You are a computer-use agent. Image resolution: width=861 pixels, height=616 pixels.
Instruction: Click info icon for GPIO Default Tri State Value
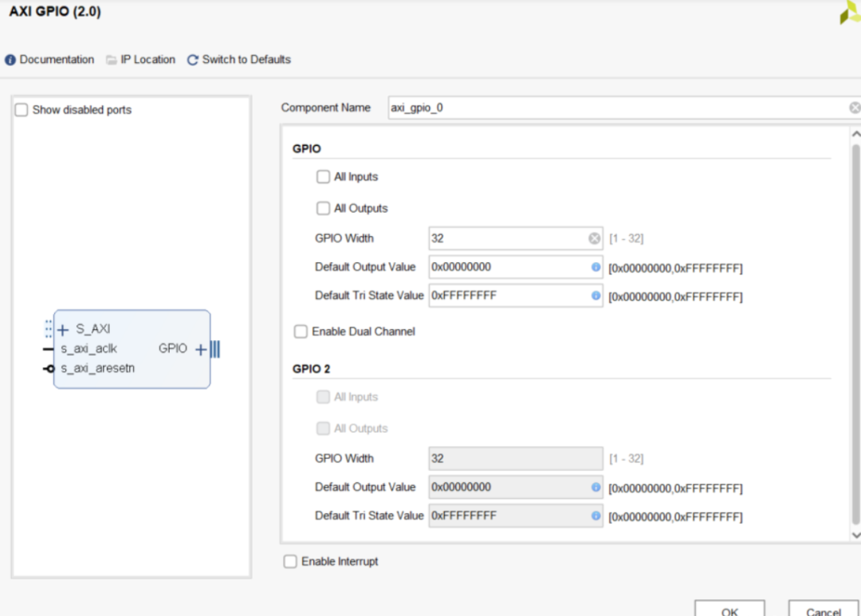point(596,296)
